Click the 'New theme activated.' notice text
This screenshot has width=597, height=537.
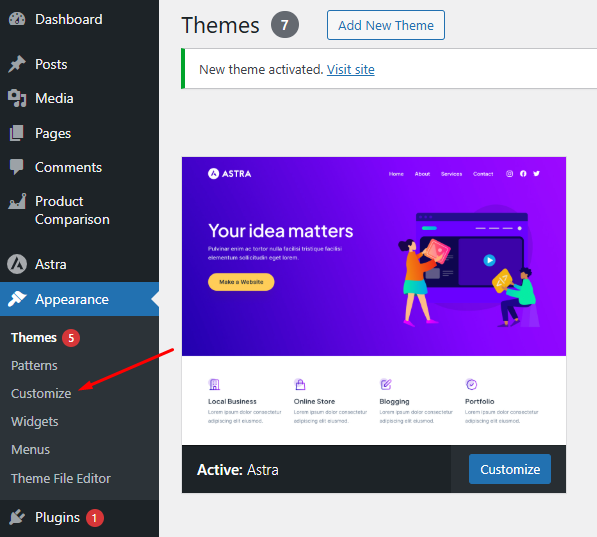[x=261, y=69]
